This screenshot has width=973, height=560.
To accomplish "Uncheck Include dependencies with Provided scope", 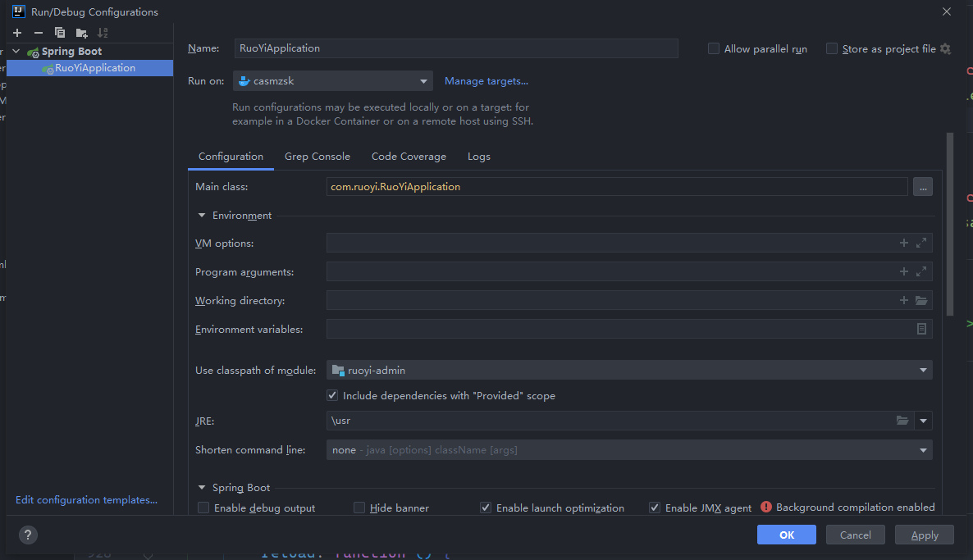I will pyautogui.click(x=332, y=396).
